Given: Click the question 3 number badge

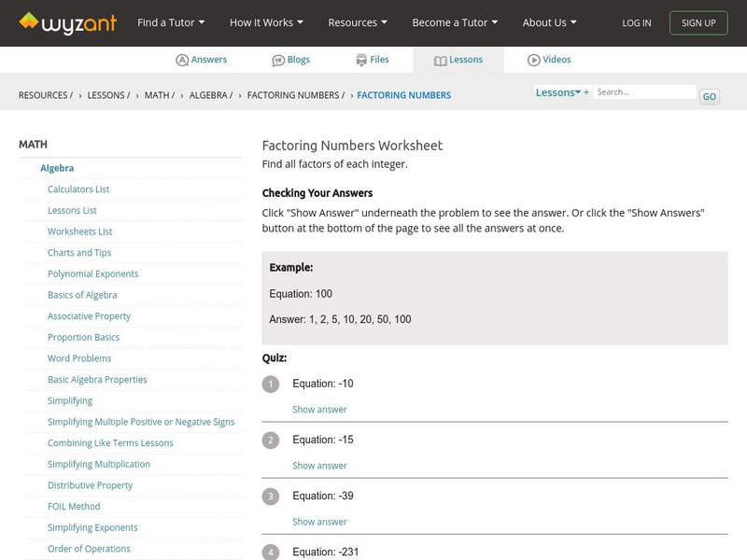Looking at the screenshot, I should tap(271, 496).
